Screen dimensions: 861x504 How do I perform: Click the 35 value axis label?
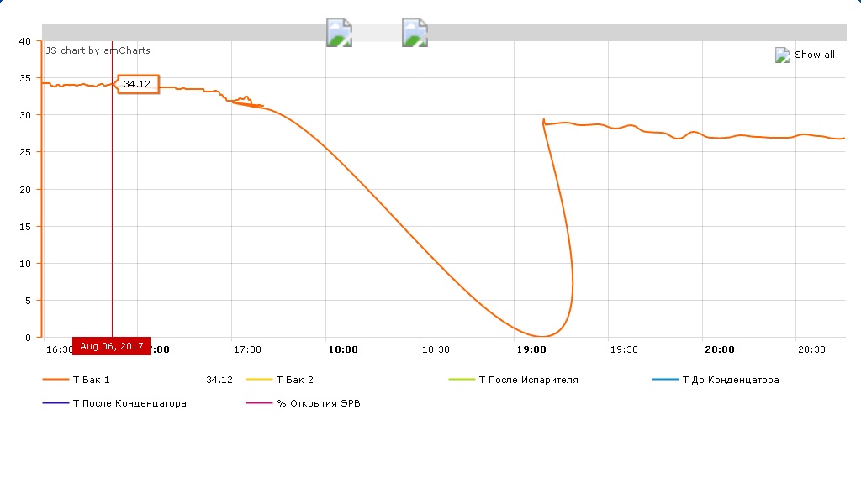(25, 78)
